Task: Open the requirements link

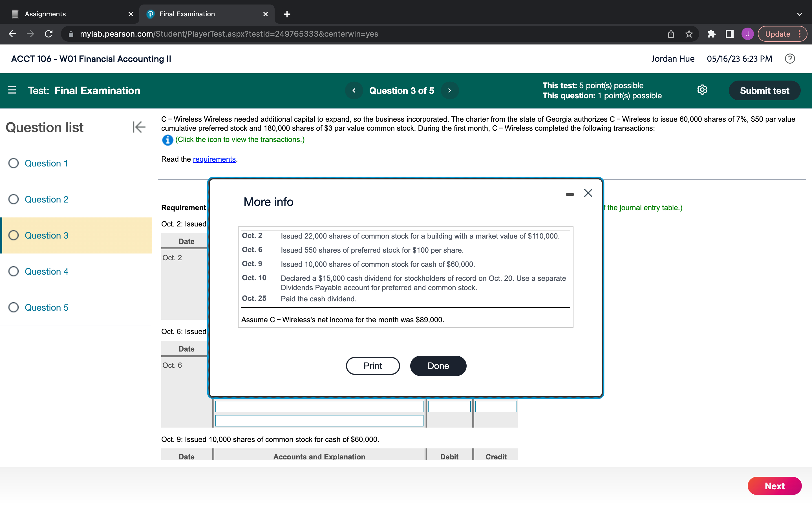Action: click(214, 159)
